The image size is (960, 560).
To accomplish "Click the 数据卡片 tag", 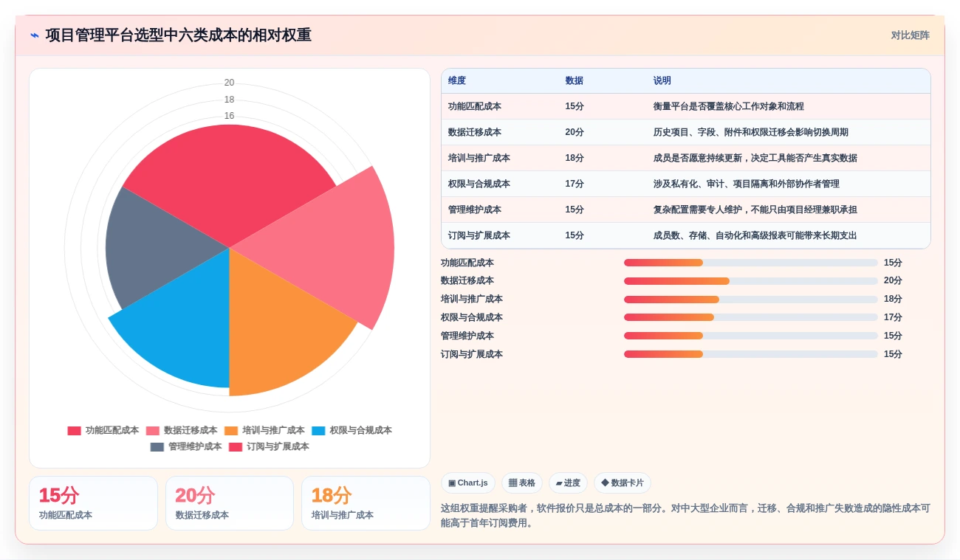I will (623, 483).
